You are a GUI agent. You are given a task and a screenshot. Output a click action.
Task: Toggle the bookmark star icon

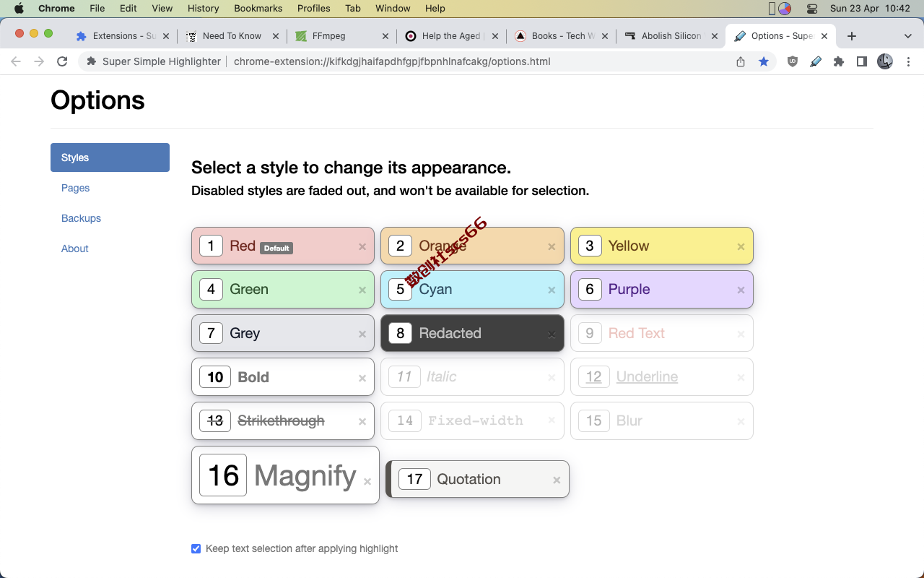click(764, 61)
